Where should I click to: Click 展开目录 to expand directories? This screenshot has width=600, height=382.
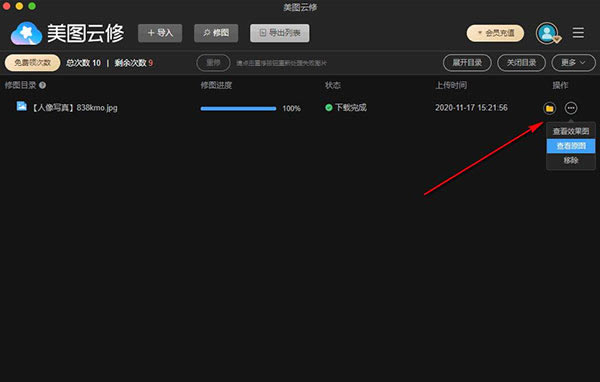click(467, 63)
